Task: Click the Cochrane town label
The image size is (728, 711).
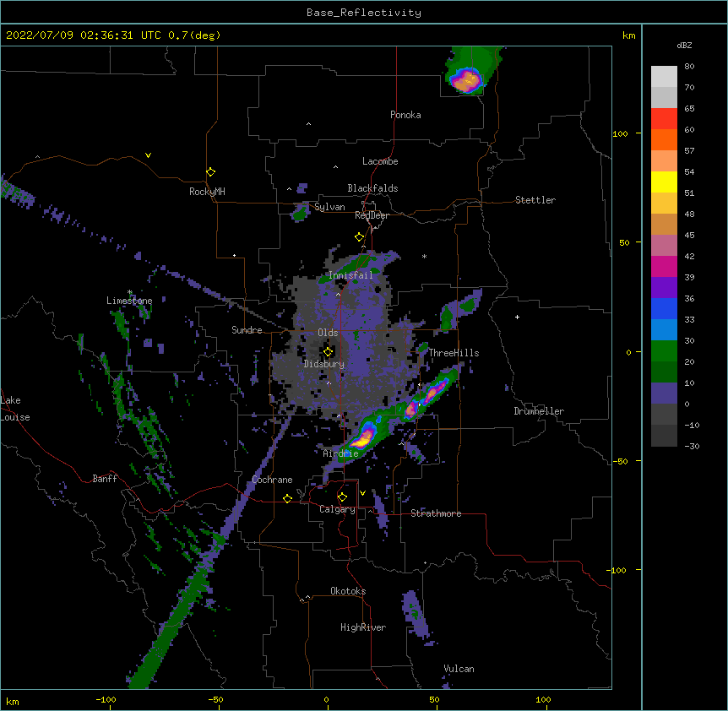Action: [x=272, y=480]
